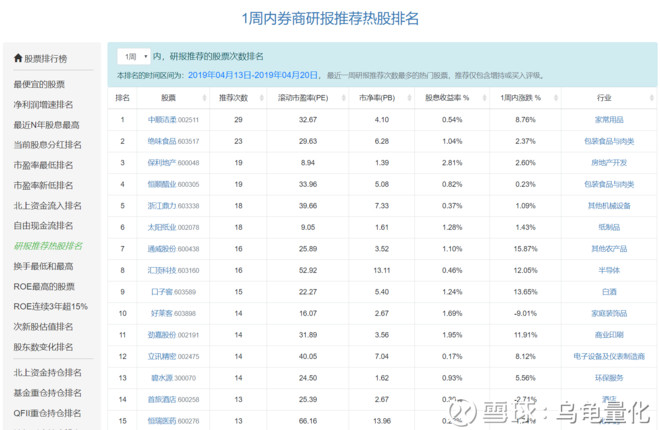660x430 pixels.
Task: Open stock link 首旅酒店 600258
Action: tap(173, 399)
